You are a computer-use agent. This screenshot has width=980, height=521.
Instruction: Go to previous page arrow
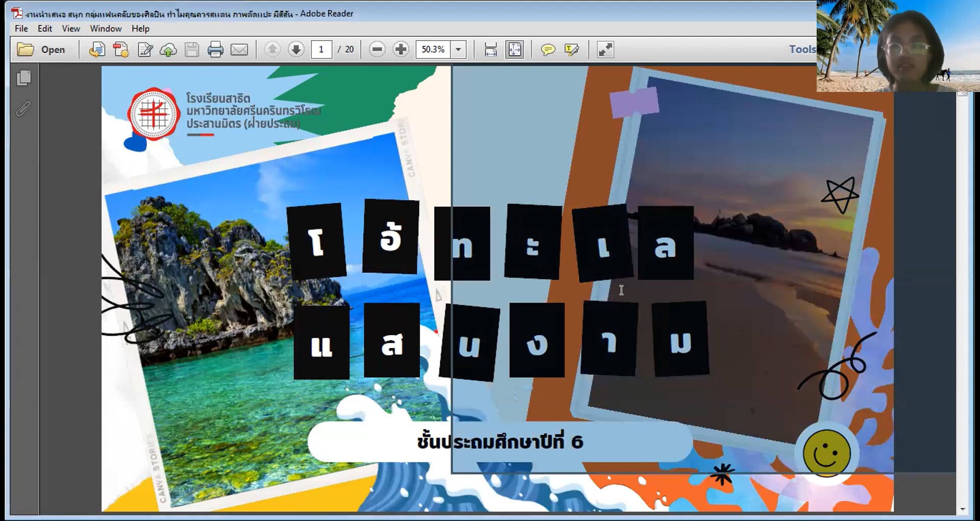tap(273, 50)
